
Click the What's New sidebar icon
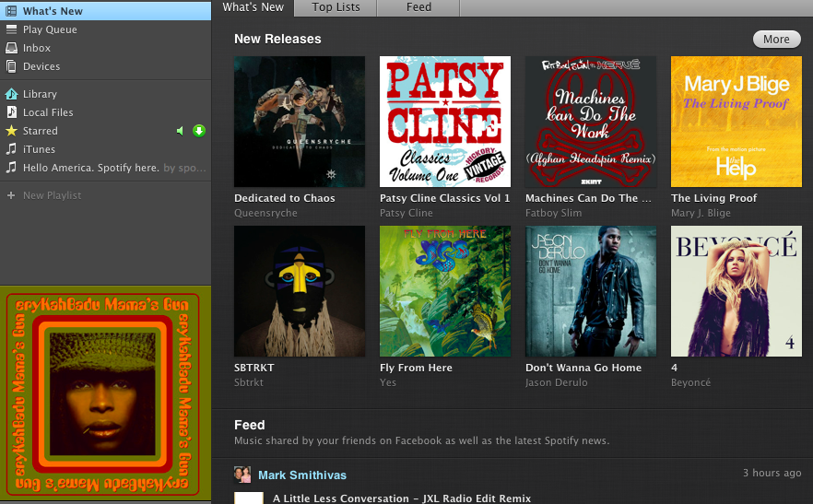(11, 10)
